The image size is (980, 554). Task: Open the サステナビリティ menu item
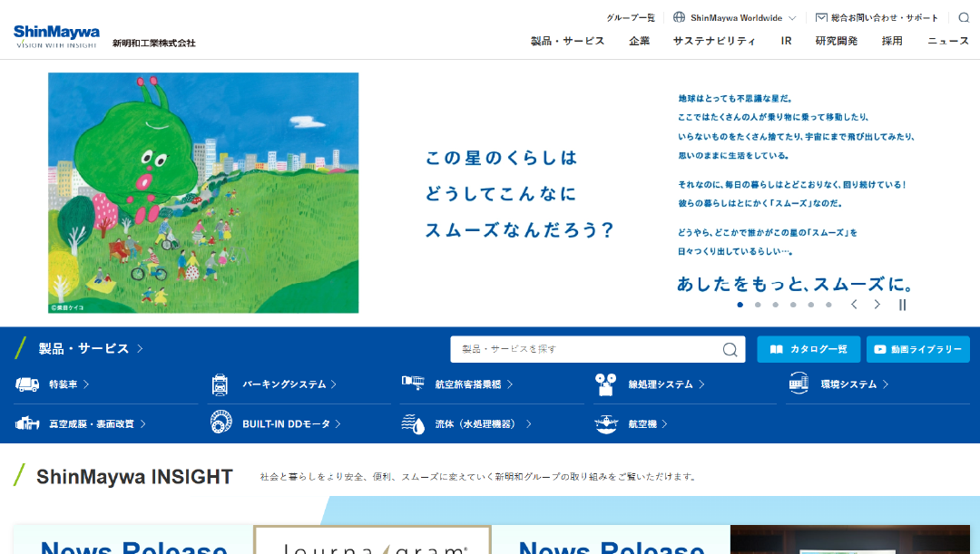(x=714, y=41)
